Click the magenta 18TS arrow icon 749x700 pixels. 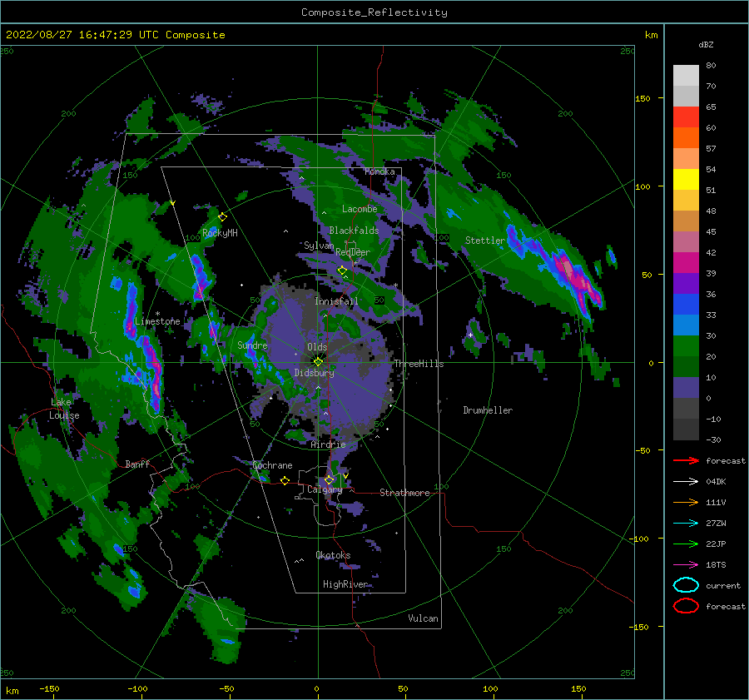pos(686,565)
